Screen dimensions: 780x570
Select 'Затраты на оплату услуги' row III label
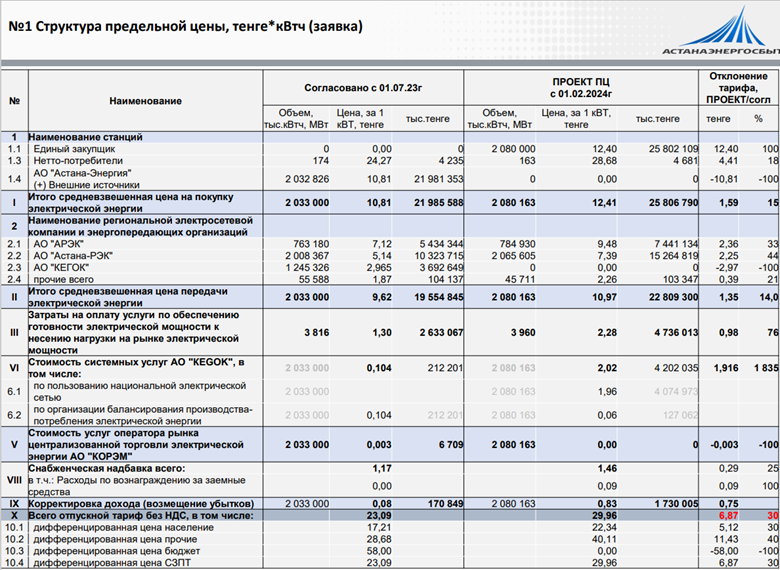(134, 333)
